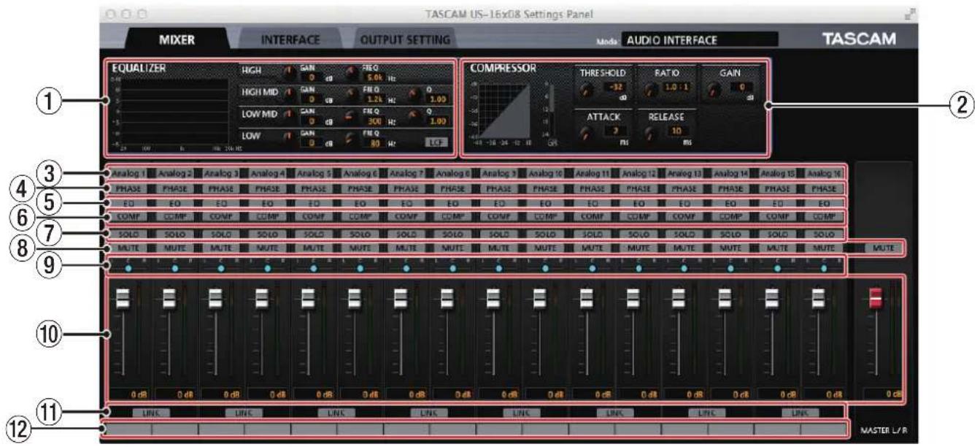This screenshot has width=980, height=447.
Task: Click the compressor ATTACK knob
Action: pyautogui.click(x=588, y=134)
